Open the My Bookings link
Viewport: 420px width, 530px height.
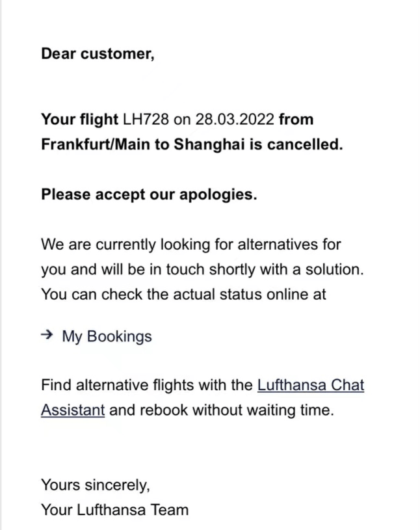tap(107, 336)
